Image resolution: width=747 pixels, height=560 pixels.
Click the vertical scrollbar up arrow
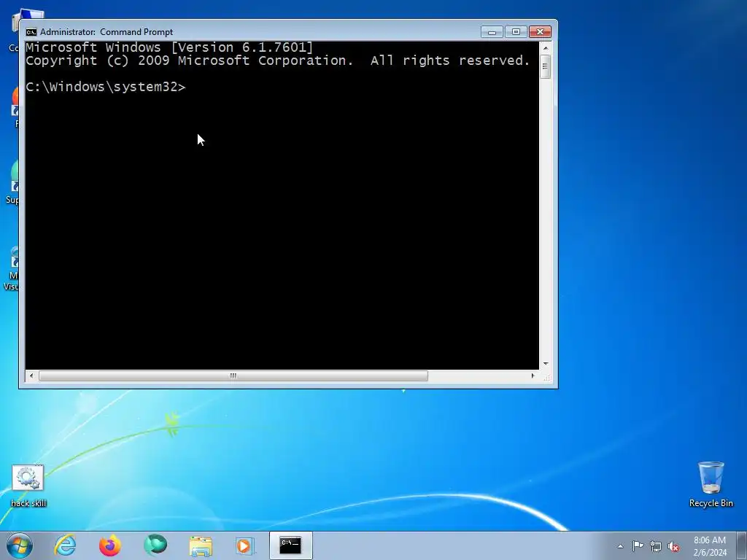click(x=546, y=47)
